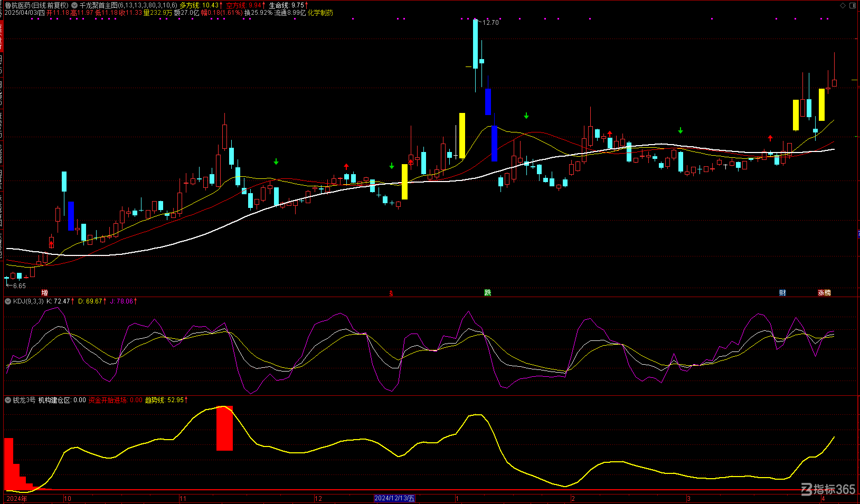Select the stock title 鲁抗医药(日线.前复权)
Screen dimensions: 860x504
(x=36, y=5)
